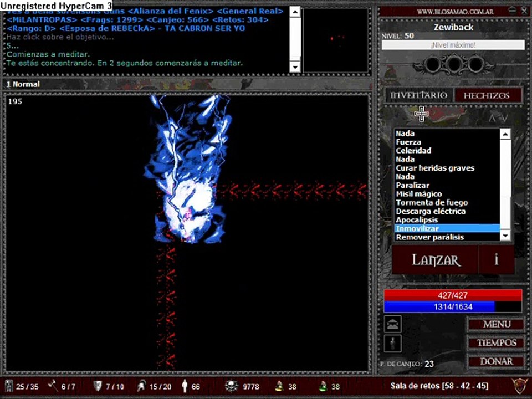Click the envelope icon above the character icon
The width and height of the screenshot is (532, 399).
tap(393, 324)
